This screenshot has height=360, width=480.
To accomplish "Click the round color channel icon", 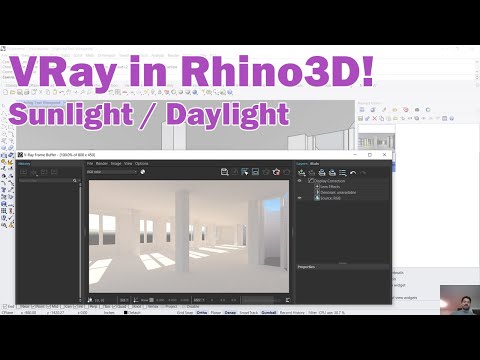I will (143, 172).
